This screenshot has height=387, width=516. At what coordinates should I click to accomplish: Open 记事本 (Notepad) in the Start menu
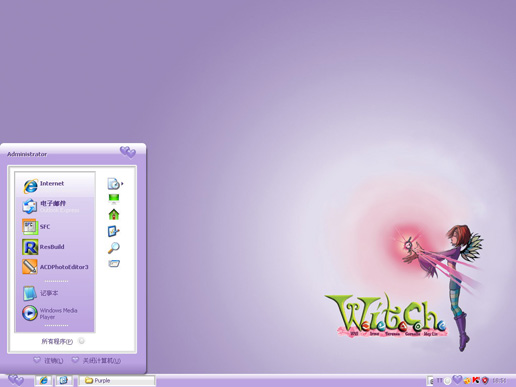click(x=55, y=293)
